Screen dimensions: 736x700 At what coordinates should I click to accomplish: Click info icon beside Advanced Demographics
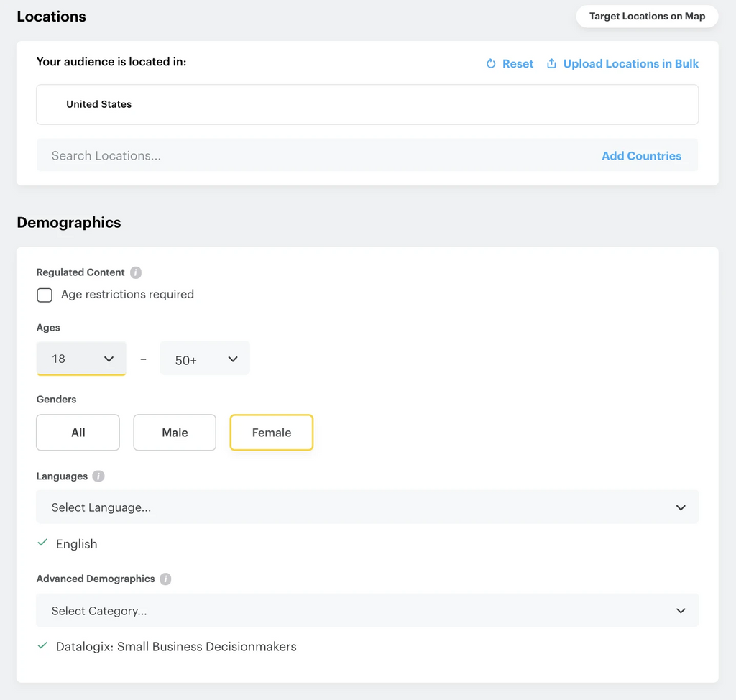165,579
